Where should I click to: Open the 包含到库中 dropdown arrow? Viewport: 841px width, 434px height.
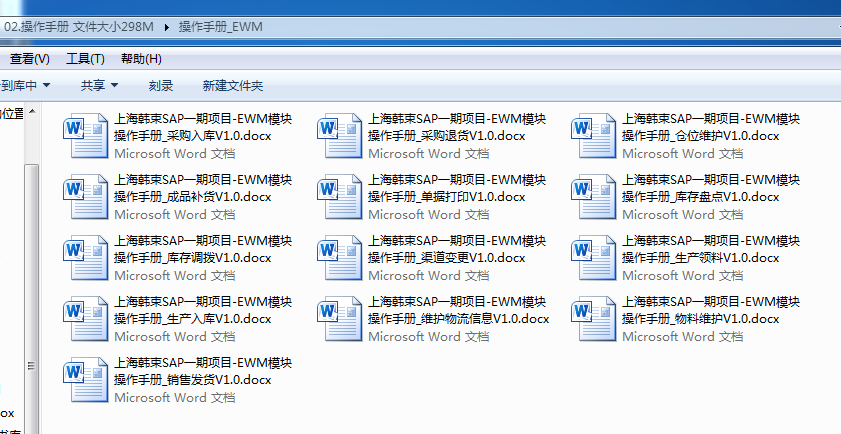point(46,85)
